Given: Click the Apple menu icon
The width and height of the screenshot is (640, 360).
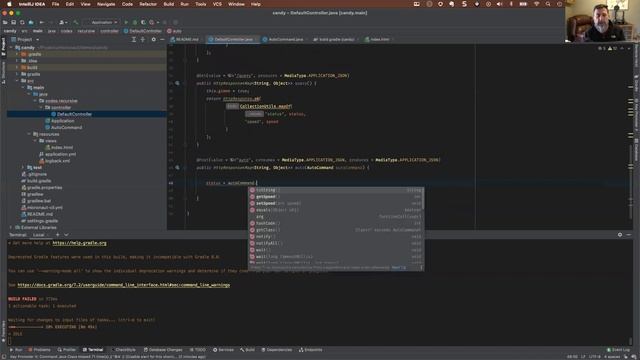Looking at the screenshot, I should pyautogui.click(x=9, y=4).
